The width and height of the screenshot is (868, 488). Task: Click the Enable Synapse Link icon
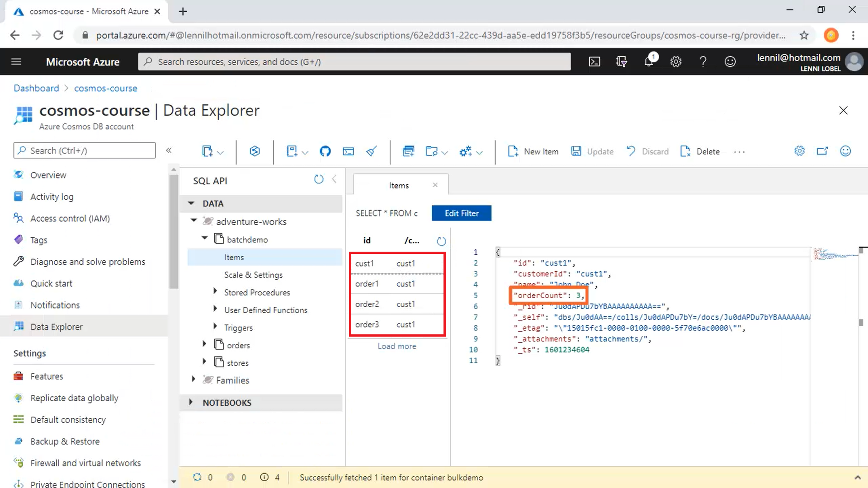(255, 151)
